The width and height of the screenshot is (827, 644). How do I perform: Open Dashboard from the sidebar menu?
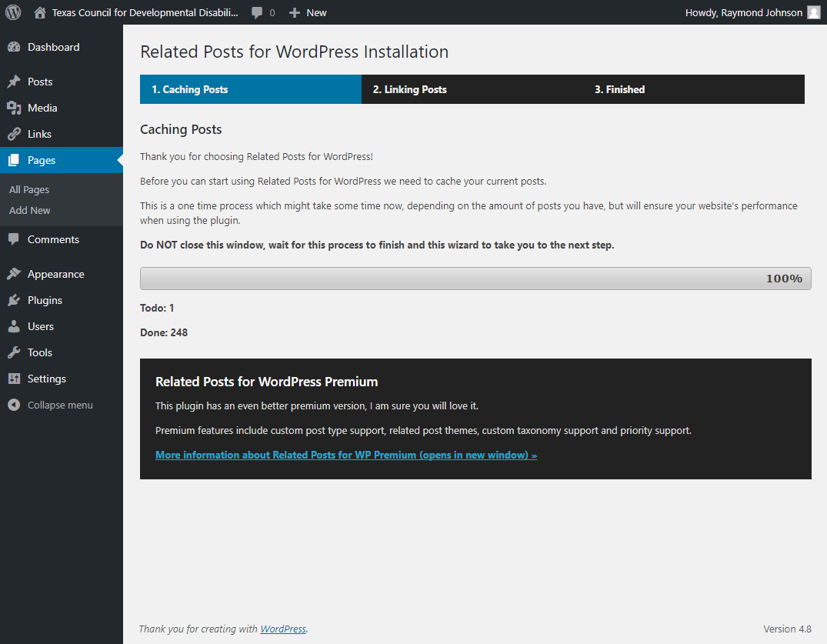(x=53, y=47)
